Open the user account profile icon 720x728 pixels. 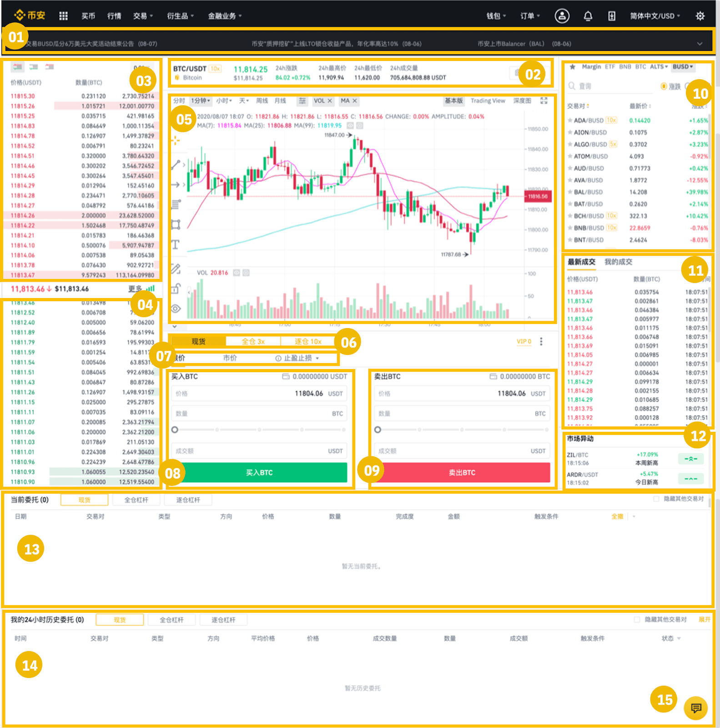(562, 16)
